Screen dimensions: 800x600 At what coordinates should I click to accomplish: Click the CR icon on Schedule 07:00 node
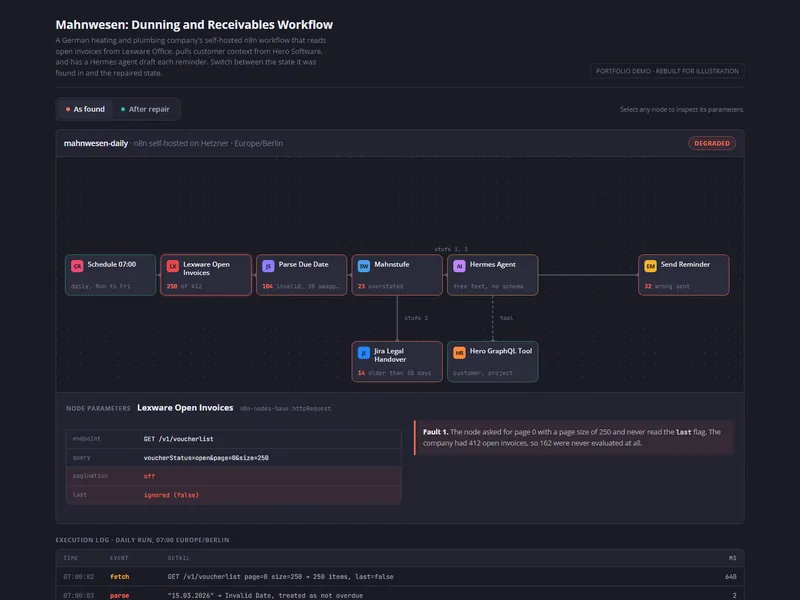pos(77,266)
